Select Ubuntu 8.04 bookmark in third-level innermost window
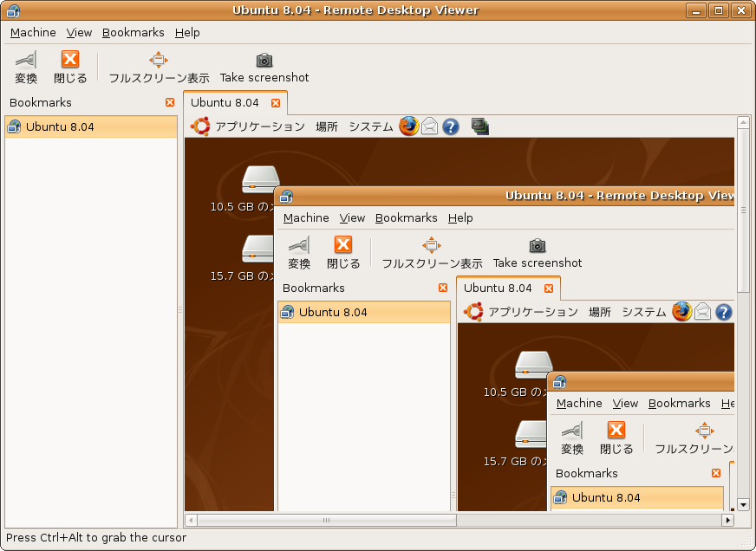 [x=637, y=497]
